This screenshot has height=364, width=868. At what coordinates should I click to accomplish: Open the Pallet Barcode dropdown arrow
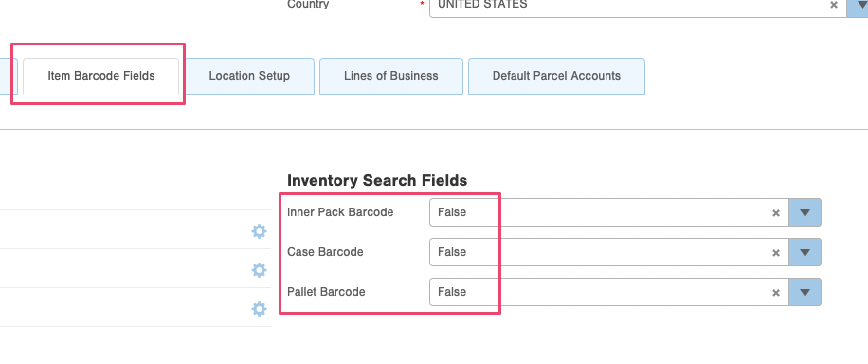[805, 292]
